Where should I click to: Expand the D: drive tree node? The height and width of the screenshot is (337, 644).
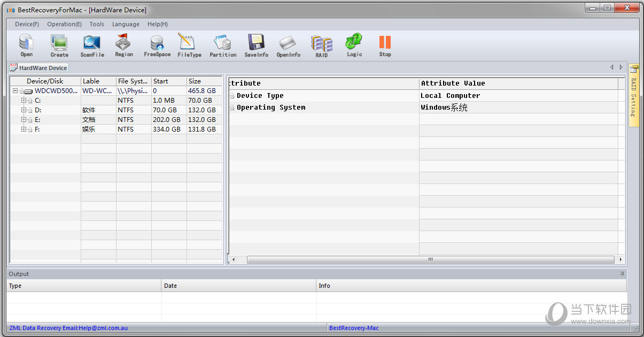24,110
